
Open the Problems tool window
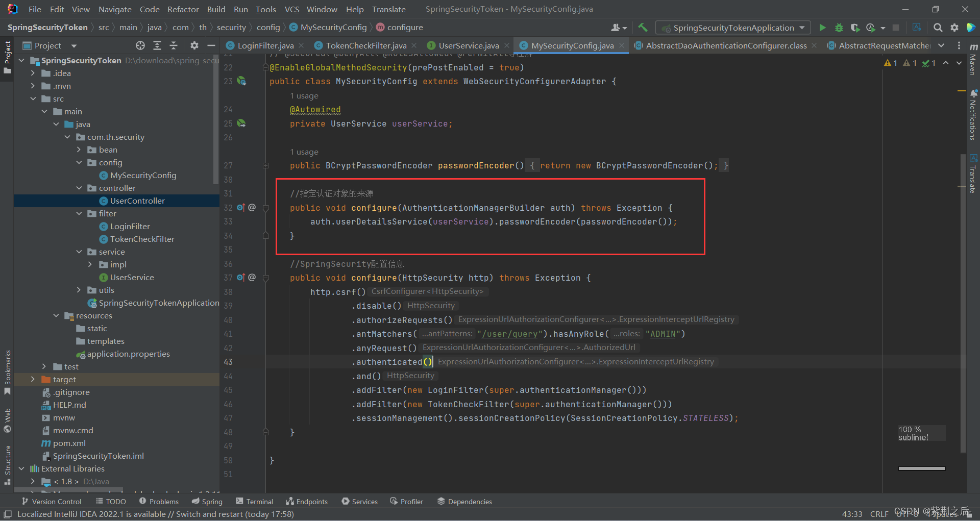coord(159,502)
